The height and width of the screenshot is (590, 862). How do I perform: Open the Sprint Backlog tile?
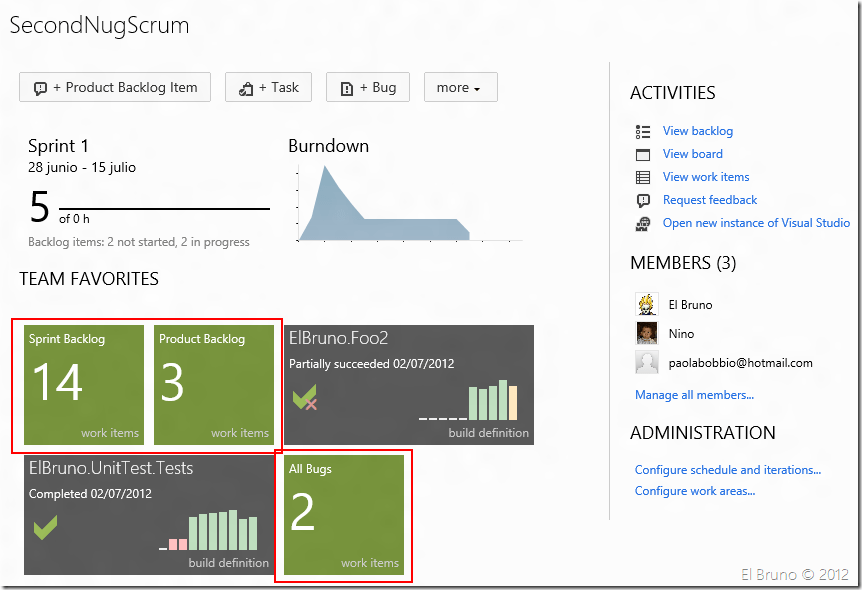84,385
